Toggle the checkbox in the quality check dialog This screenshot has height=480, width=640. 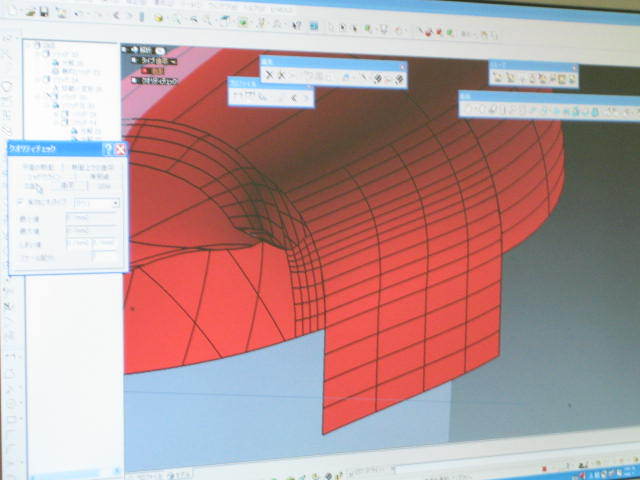pyautogui.click(x=19, y=202)
